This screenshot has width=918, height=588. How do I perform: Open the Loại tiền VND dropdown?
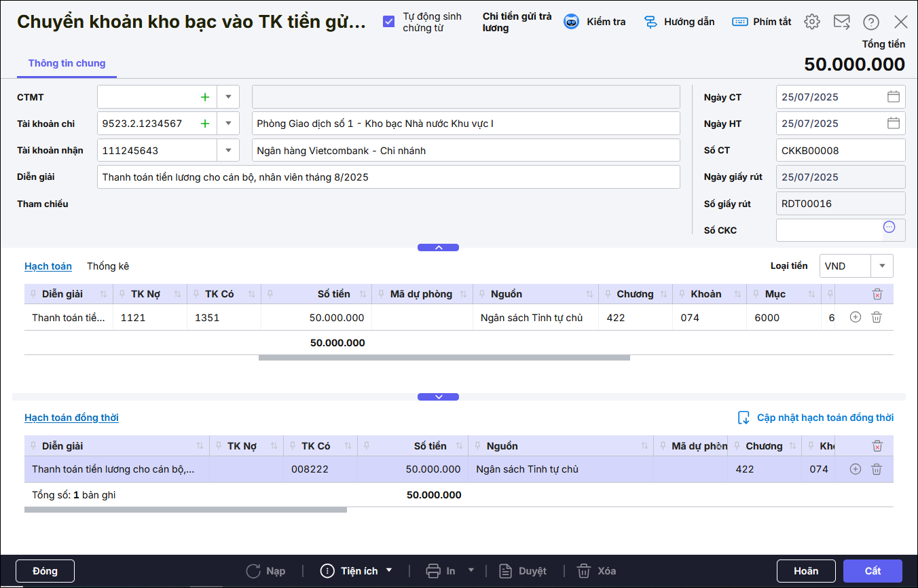[882, 266]
